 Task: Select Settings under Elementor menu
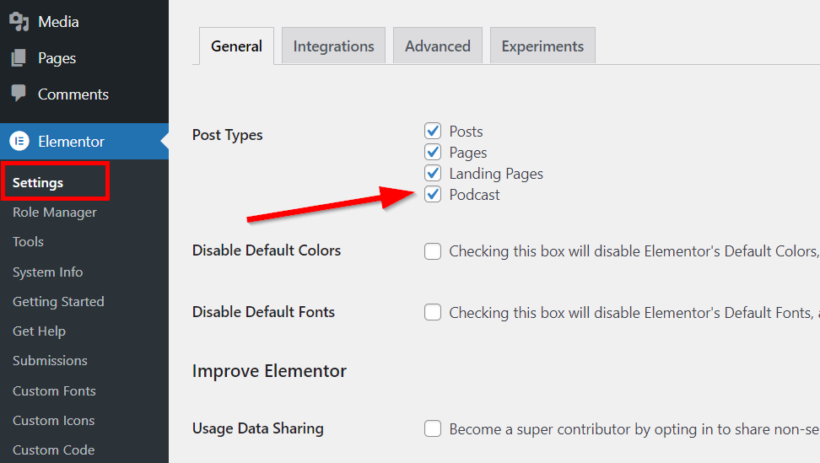click(x=38, y=183)
